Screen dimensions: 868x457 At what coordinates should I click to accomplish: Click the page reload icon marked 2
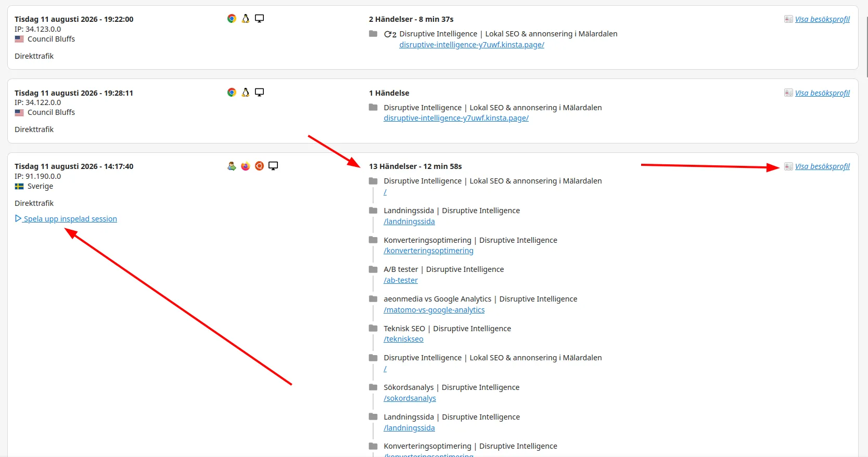tap(390, 34)
